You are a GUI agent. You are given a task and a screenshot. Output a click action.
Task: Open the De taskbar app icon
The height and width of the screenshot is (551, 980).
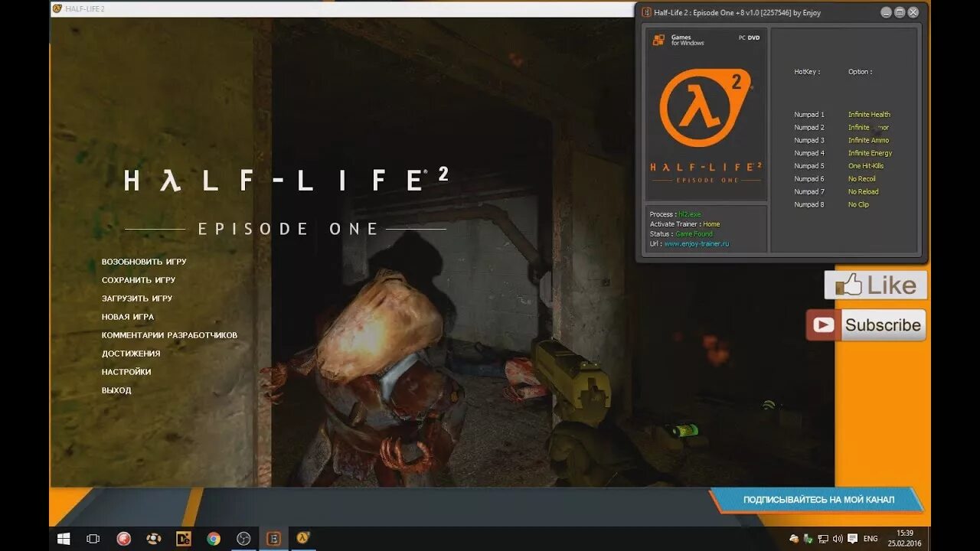coord(183,539)
